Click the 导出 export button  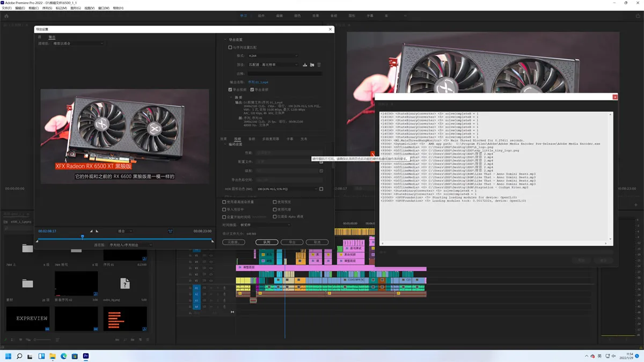point(292,242)
